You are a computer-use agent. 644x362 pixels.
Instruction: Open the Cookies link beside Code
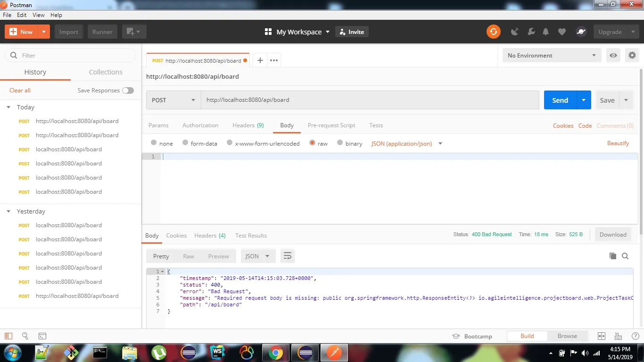tap(563, 126)
